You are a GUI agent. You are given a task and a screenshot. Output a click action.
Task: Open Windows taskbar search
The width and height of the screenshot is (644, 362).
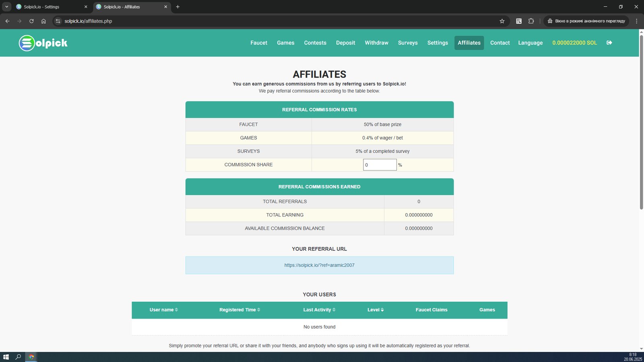(18, 357)
